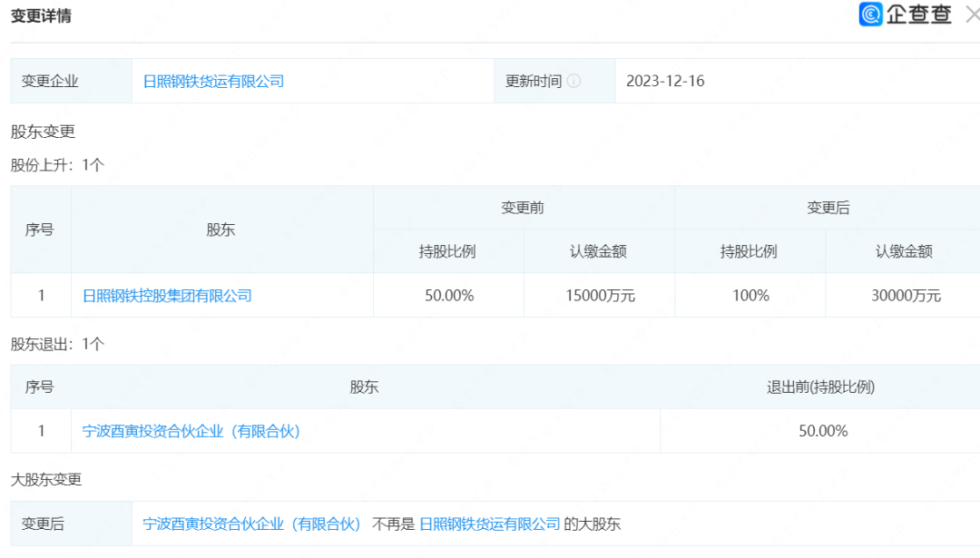Image resolution: width=980 pixels, height=558 pixels.
Task: Click the 变更详情 dialog title
Action: point(41,16)
